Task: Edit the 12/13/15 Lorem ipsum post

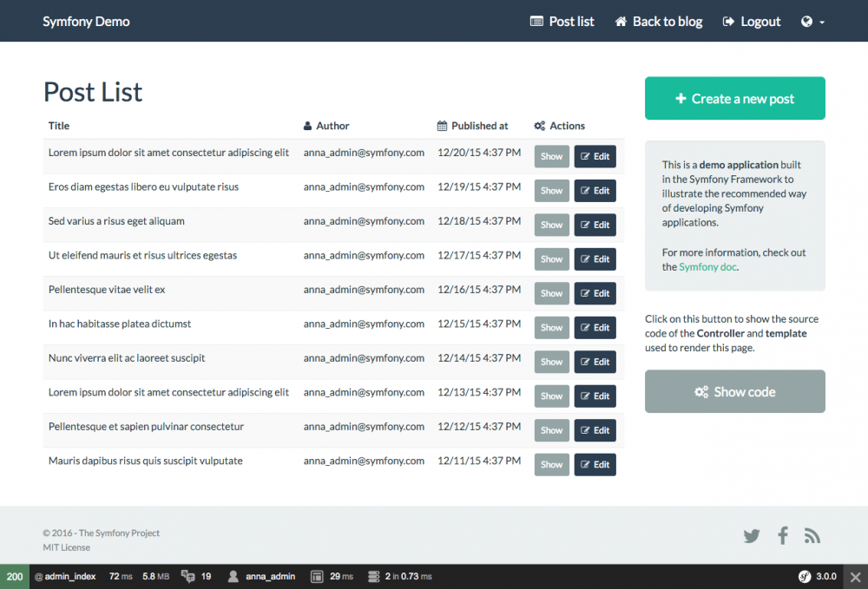Action: [595, 396]
